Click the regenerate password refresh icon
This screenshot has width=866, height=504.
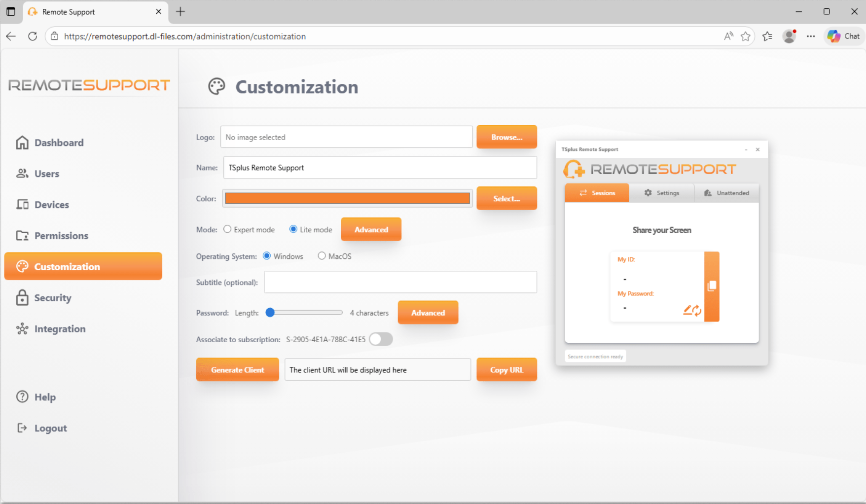[x=697, y=311]
